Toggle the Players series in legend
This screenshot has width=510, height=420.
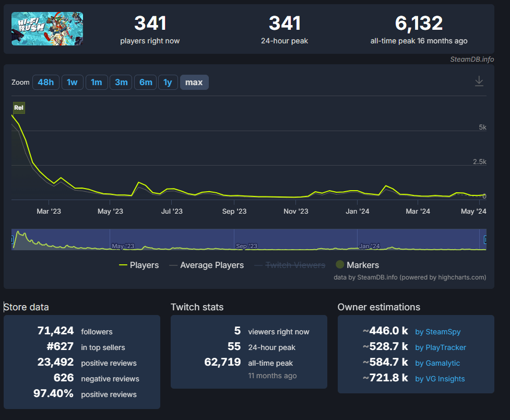click(x=139, y=265)
